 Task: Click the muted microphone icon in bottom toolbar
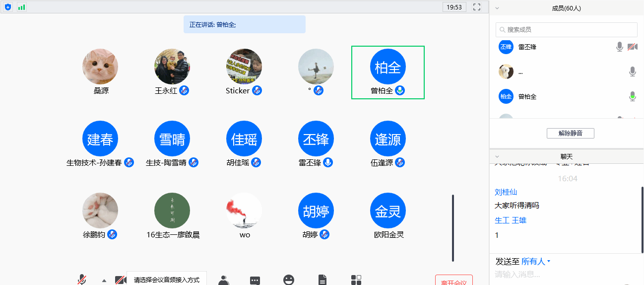82,280
